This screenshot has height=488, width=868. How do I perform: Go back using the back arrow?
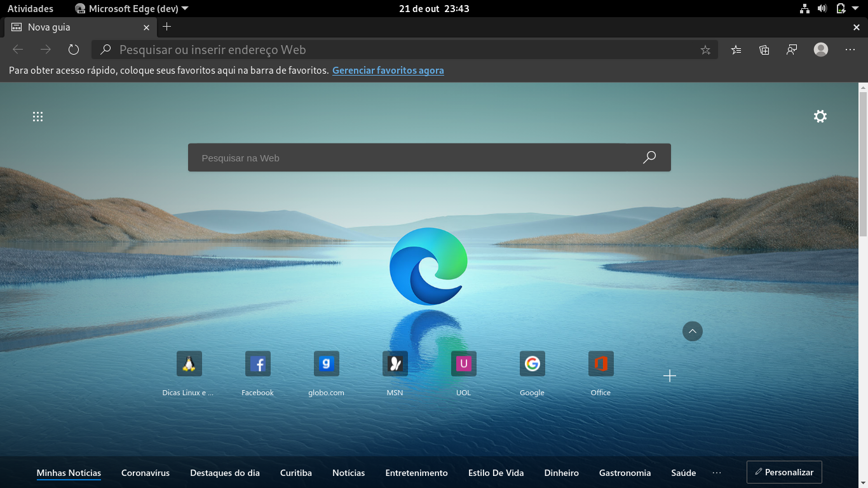18,50
